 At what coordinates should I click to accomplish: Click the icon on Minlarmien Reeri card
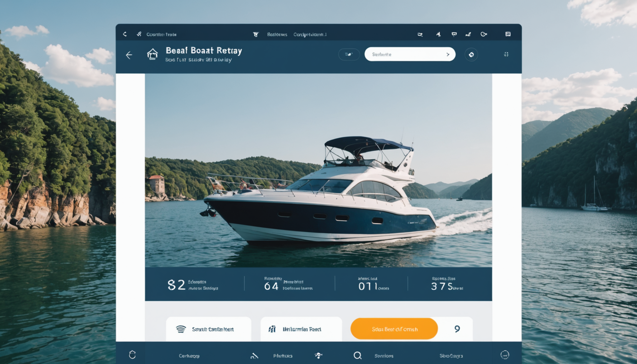pyautogui.click(x=272, y=329)
